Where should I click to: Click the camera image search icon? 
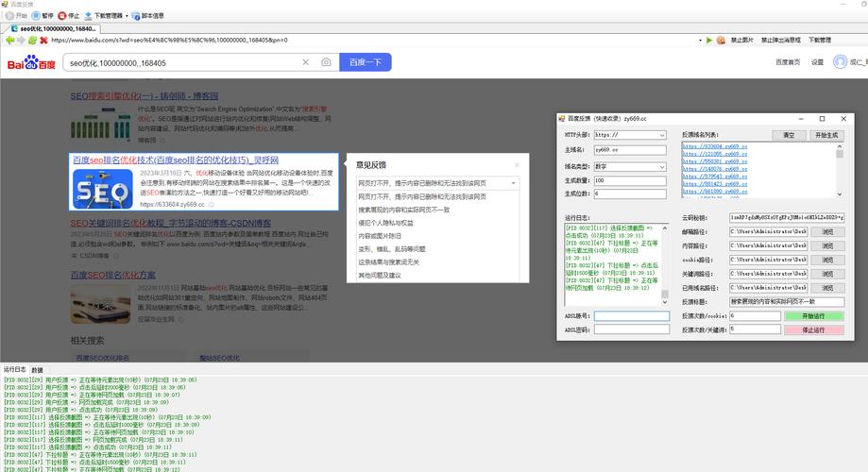click(326, 63)
